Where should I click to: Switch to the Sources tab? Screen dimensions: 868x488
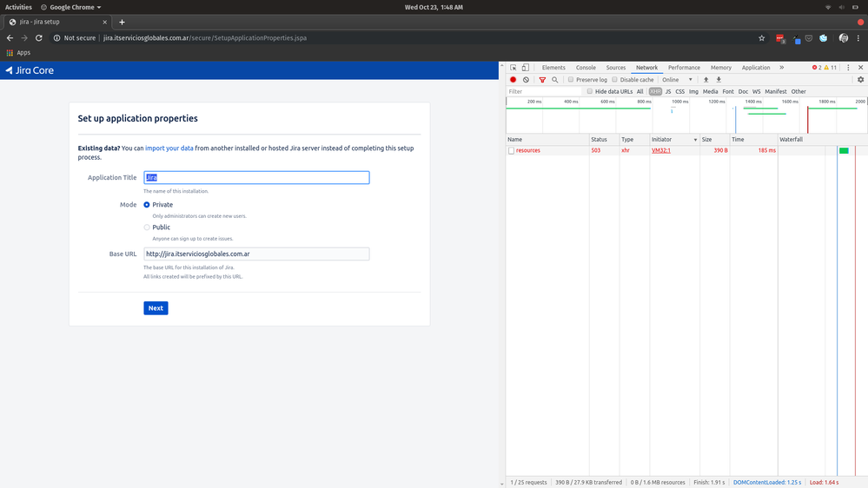(615, 68)
